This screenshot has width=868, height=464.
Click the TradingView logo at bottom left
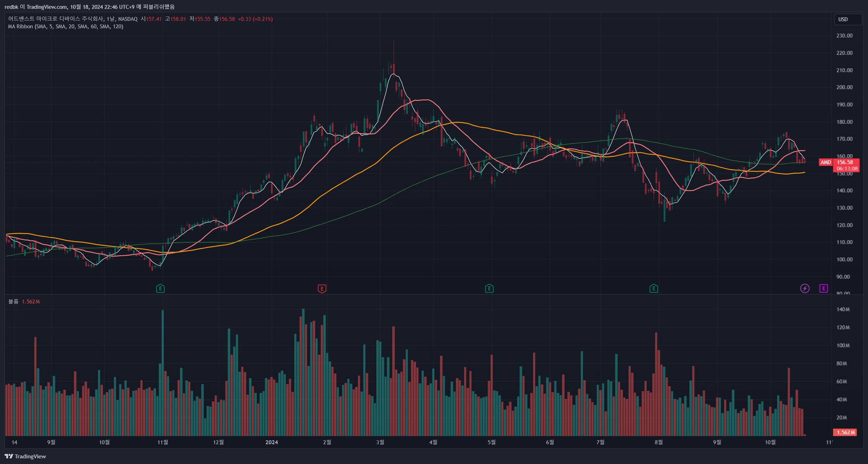click(x=25, y=456)
